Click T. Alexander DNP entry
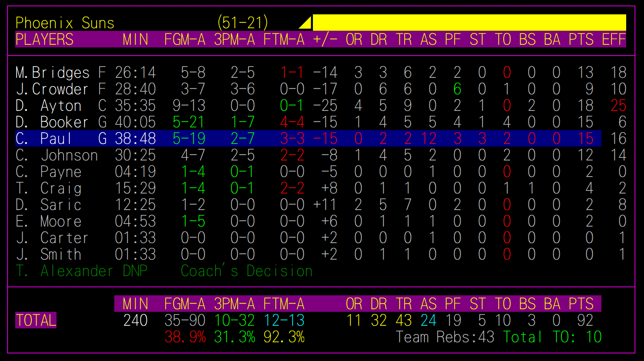 coord(82,271)
